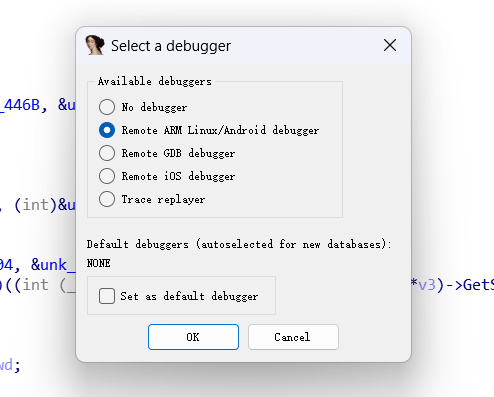Click the Select a debugger title text

click(x=171, y=46)
